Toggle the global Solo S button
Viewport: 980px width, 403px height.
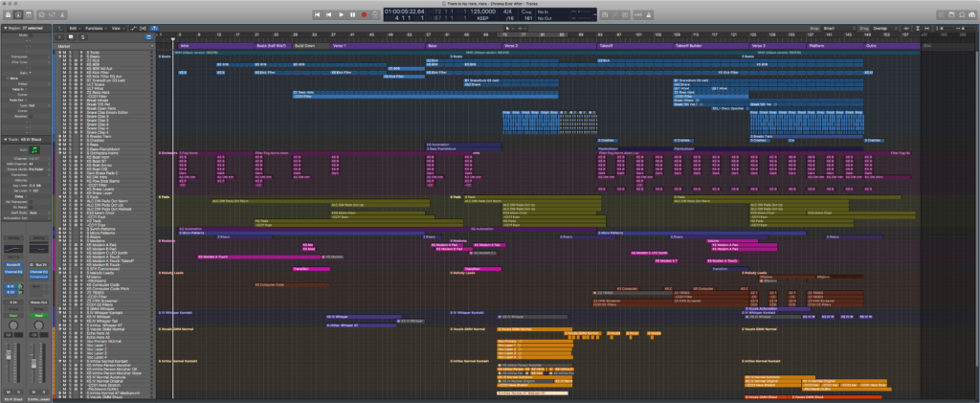(x=82, y=37)
